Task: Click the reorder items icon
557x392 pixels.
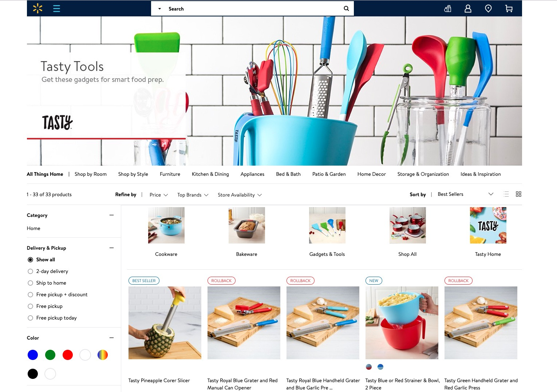Action: coord(447,8)
